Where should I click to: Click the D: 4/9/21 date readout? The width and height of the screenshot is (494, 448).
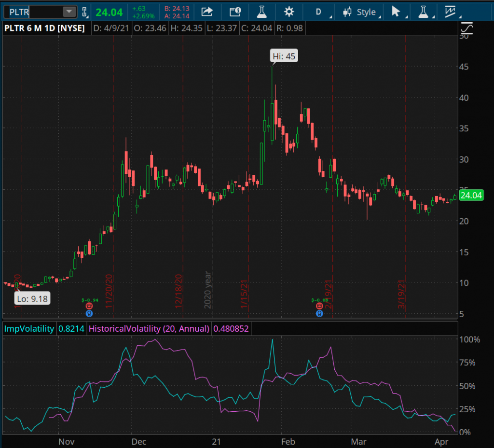(x=111, y=28)
